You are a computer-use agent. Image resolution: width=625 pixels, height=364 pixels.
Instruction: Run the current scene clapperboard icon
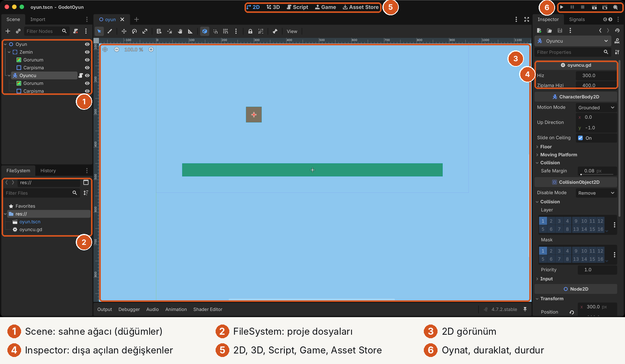(x=594, y=7)
